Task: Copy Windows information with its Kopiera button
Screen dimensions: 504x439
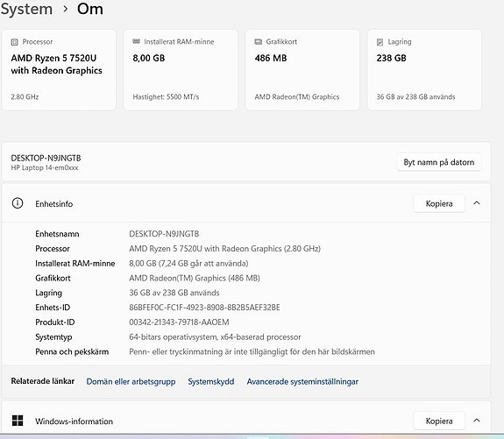Action: coord(439,421)
